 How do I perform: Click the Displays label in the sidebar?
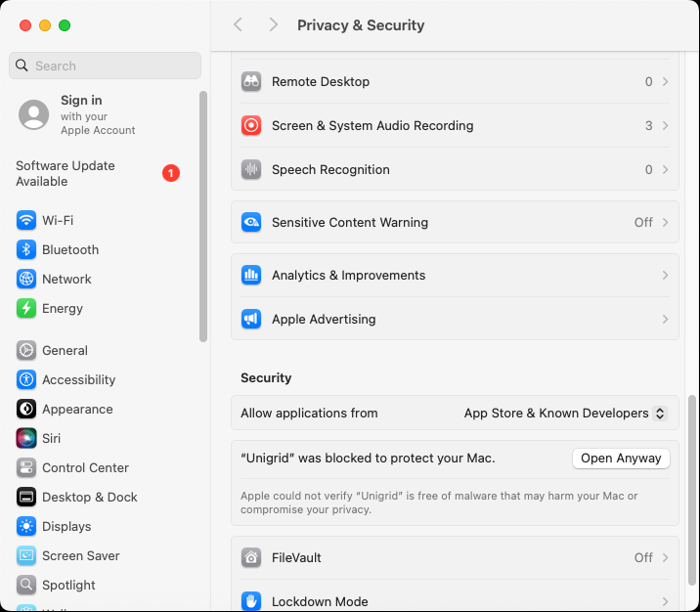(x=66, y=526)
